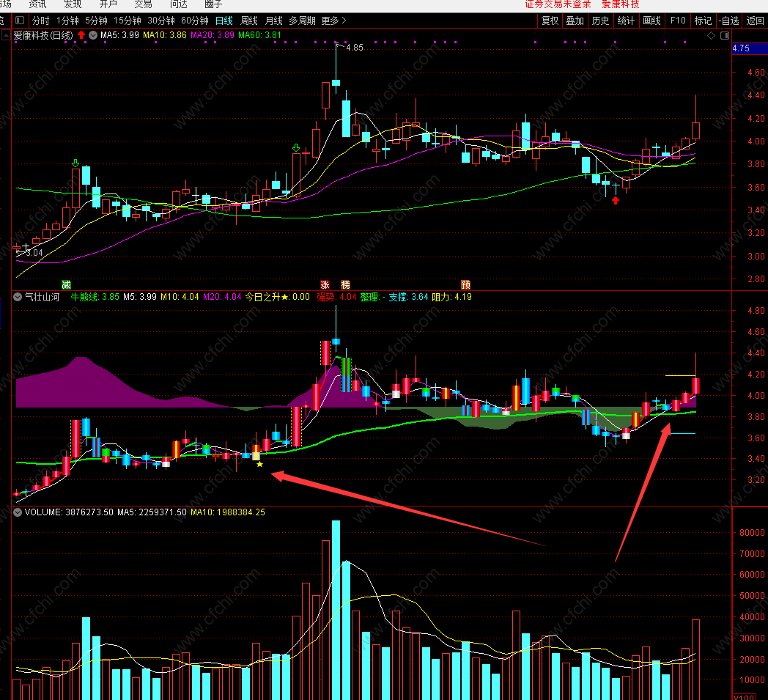The image size is (768, 700).
Task: Switch to 周线 weekly period
Action: [249, 21]
